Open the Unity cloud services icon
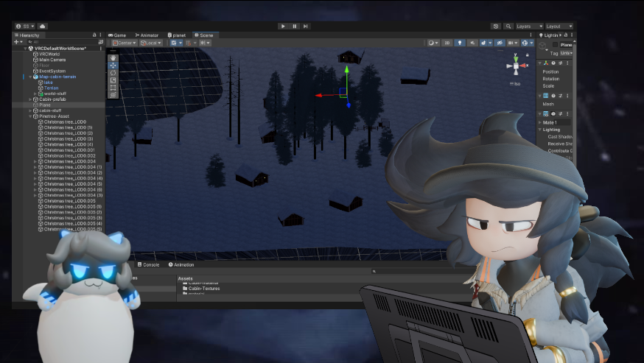Image resolution: width=644 pixels, height=363 pixels. [x=42, y=27]
